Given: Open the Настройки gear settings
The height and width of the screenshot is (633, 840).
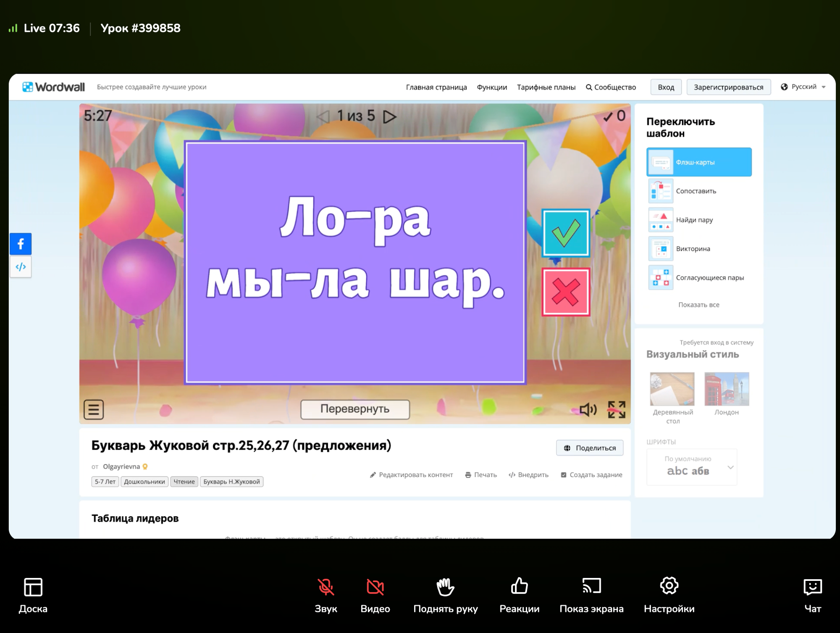Looking at the screenshot, I should [669, 596].
